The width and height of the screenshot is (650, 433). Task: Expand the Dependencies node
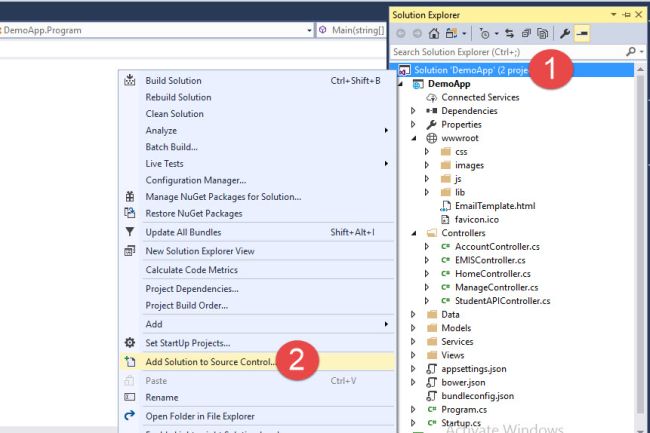413,111
